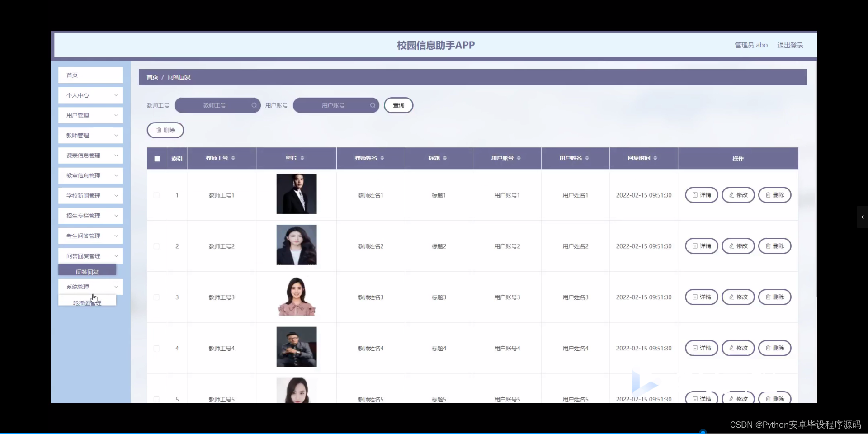Expand the 用户管理 menu

click(90, 115)
